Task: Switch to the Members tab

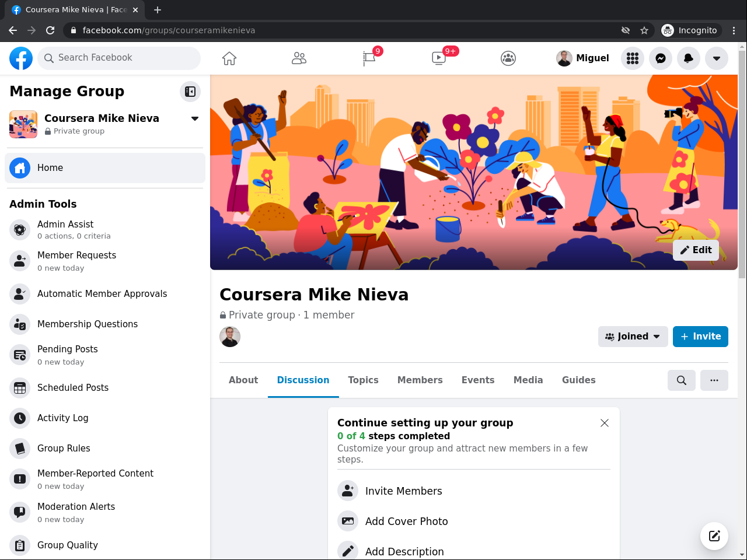Action: 420,380
